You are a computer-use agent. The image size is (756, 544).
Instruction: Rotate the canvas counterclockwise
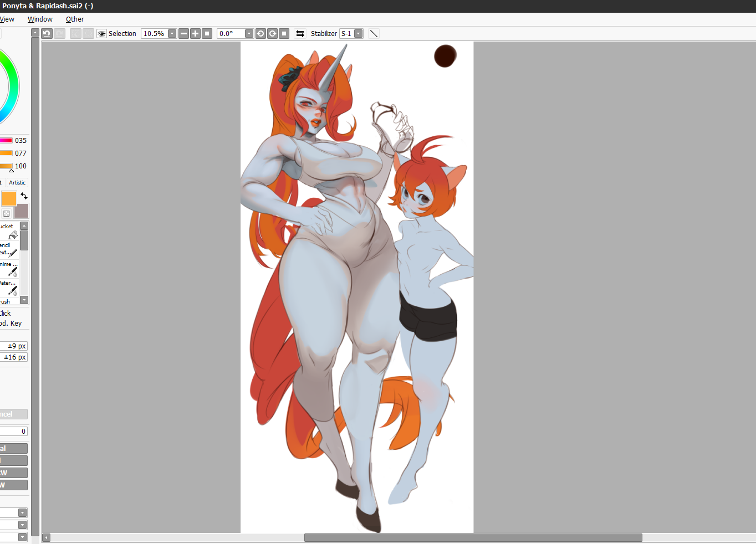click(260, 33)
